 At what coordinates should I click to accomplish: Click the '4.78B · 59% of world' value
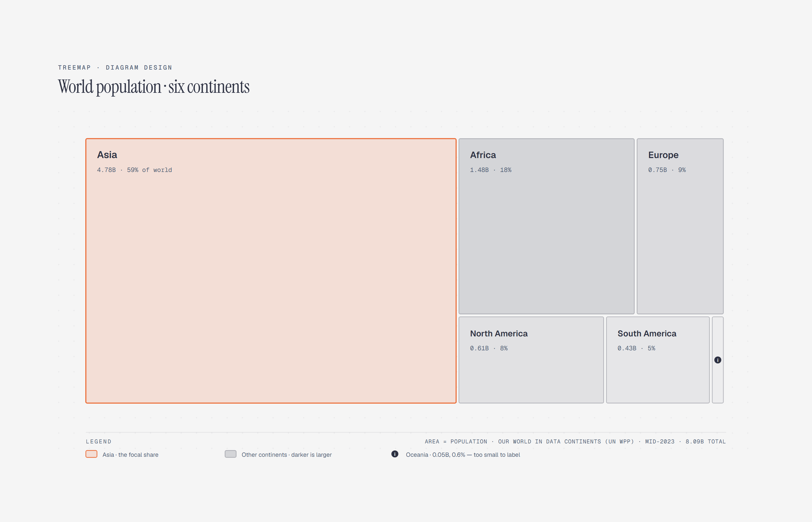pos(135,170)
